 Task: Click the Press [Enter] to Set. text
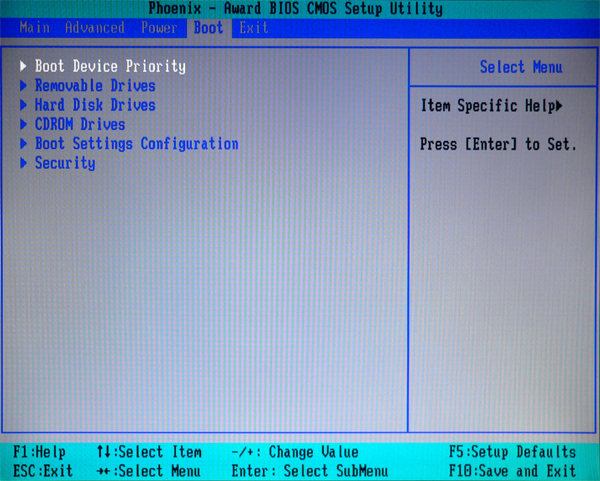[498, 144]
